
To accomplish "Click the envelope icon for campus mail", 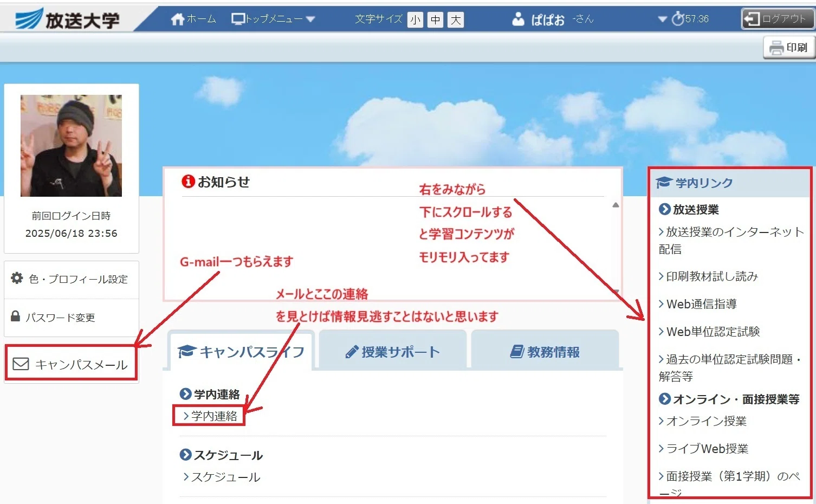I will point(21,364).
